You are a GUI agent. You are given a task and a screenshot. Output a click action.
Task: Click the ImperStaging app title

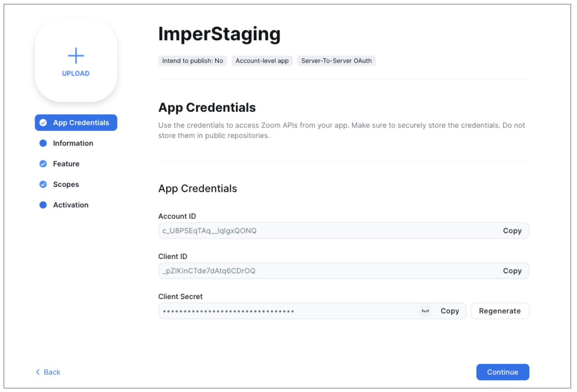(x=219, y=34)
